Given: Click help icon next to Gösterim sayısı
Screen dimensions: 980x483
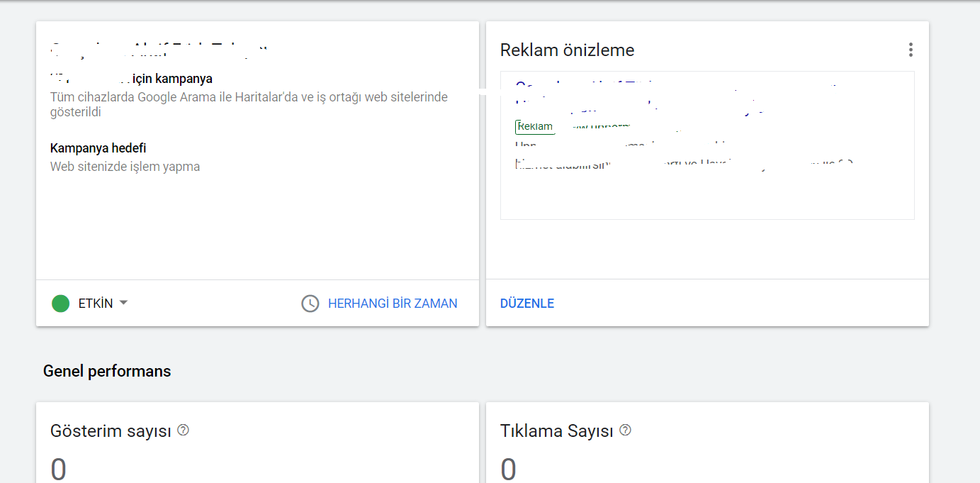Looking at the screenshot, I should click(x=184, y=430).
